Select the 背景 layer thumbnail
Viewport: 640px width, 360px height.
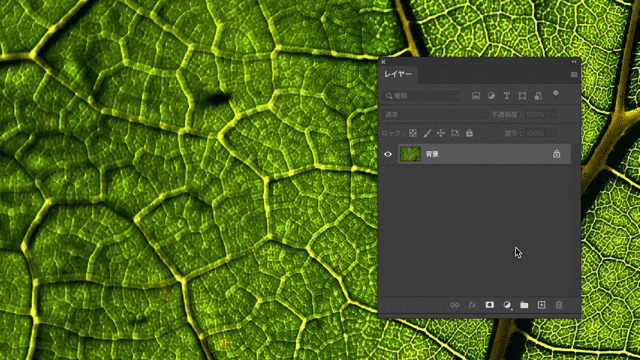point(410,154)
